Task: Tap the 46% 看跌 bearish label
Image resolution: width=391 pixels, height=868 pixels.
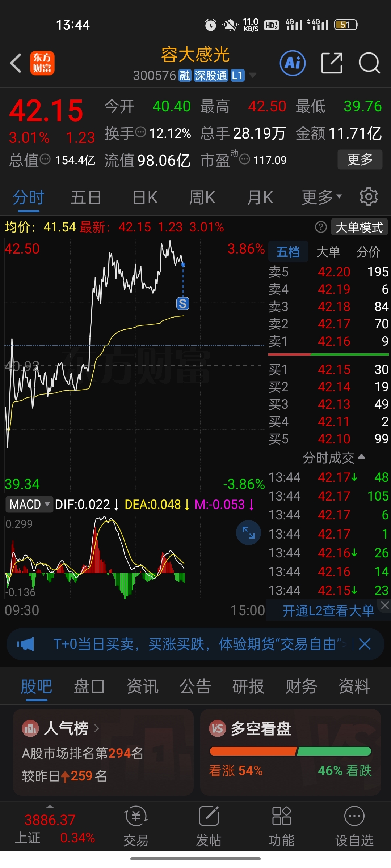Action: pyautogui.click(x=345, y=771)
